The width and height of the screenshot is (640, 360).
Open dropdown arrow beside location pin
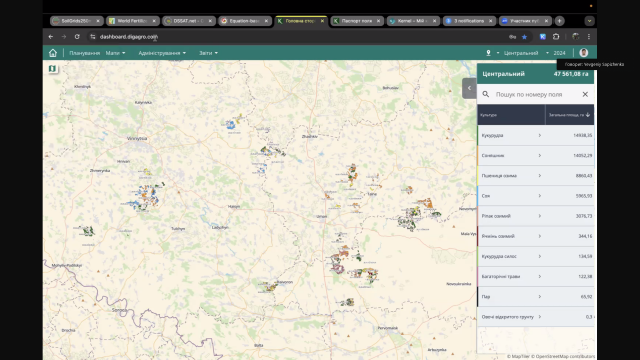tap(498, 53)
